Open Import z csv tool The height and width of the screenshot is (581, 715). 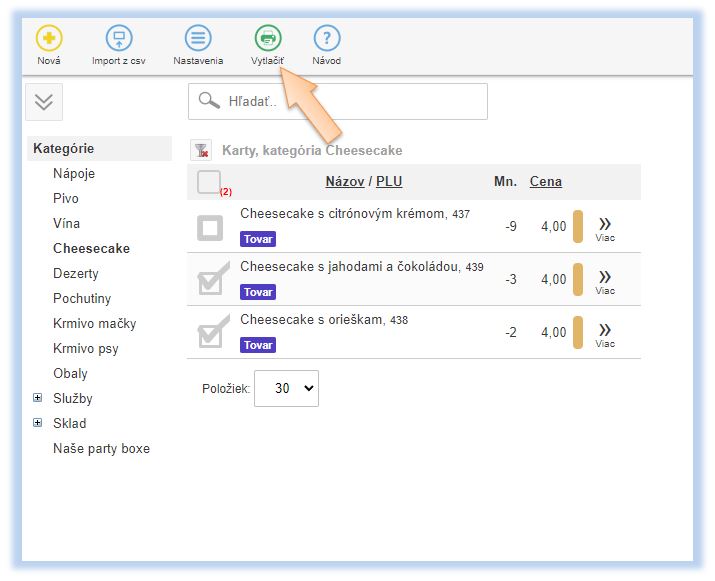(119, 39)
